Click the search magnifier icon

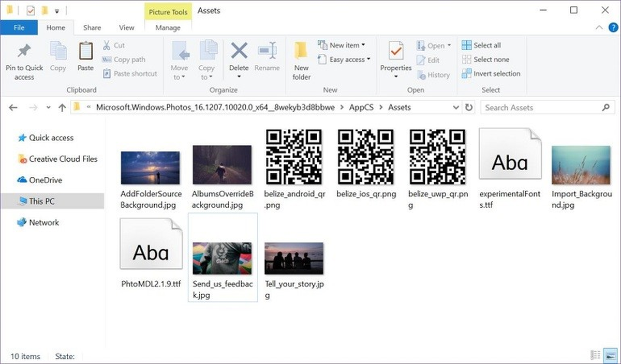(x=605, y=108)
